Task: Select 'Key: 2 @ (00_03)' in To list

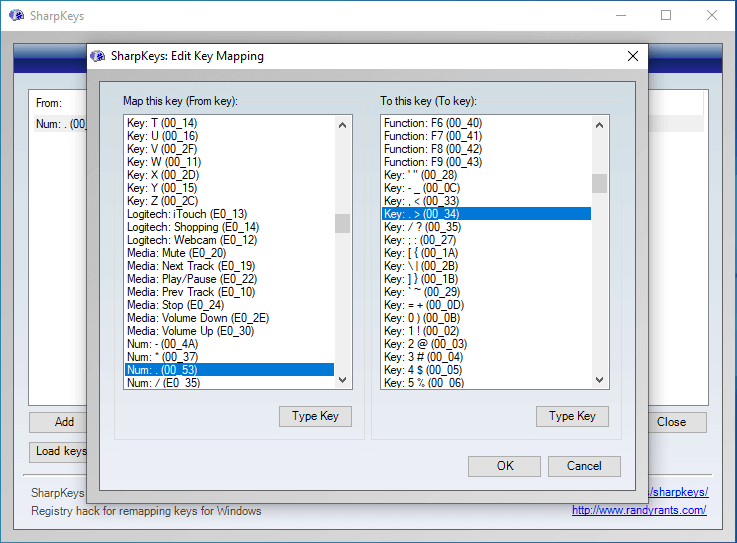Action: coord(486,344)
